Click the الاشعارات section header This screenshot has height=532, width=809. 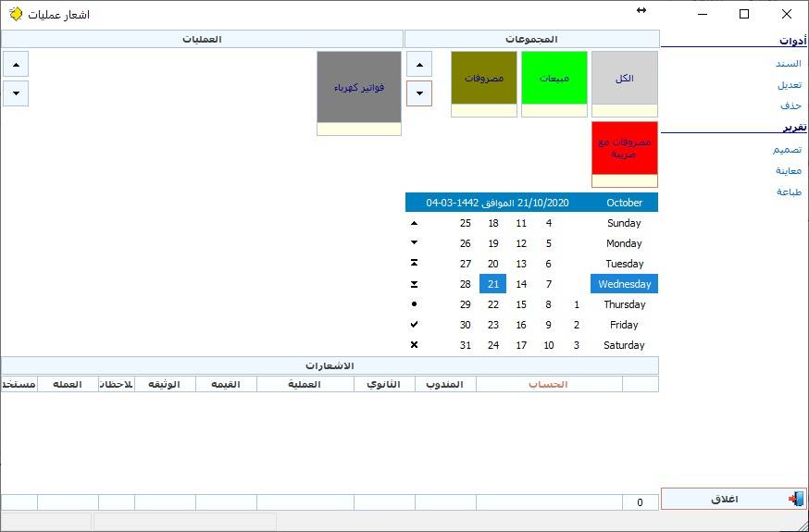330,366
